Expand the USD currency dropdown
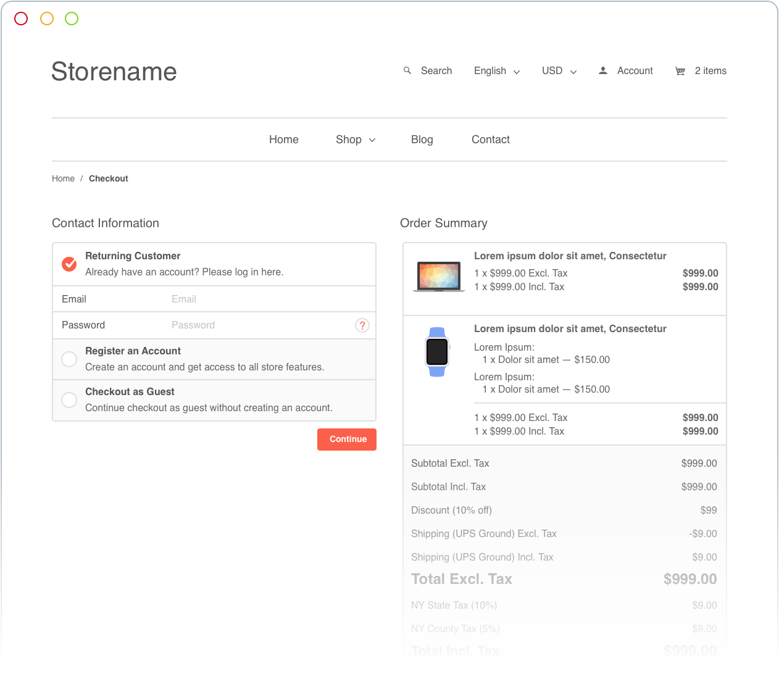Image resolution: width=779 pixels, height=700 pixels. tap(559, 71)
